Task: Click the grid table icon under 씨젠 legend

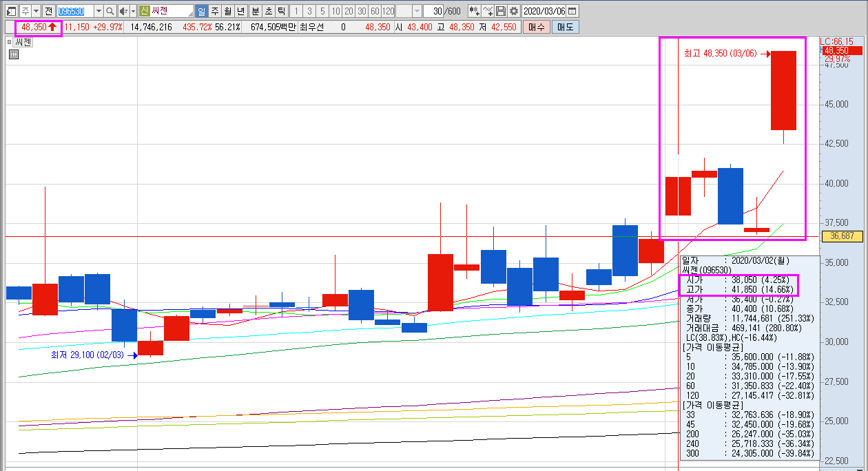Action: tap(14, 54)
